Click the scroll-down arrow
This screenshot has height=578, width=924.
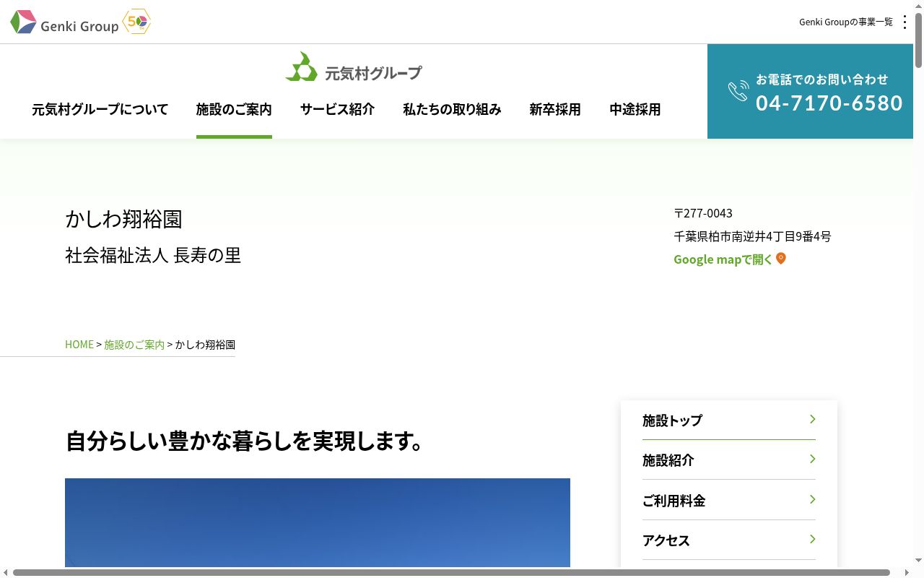click(x=918, y=561)
